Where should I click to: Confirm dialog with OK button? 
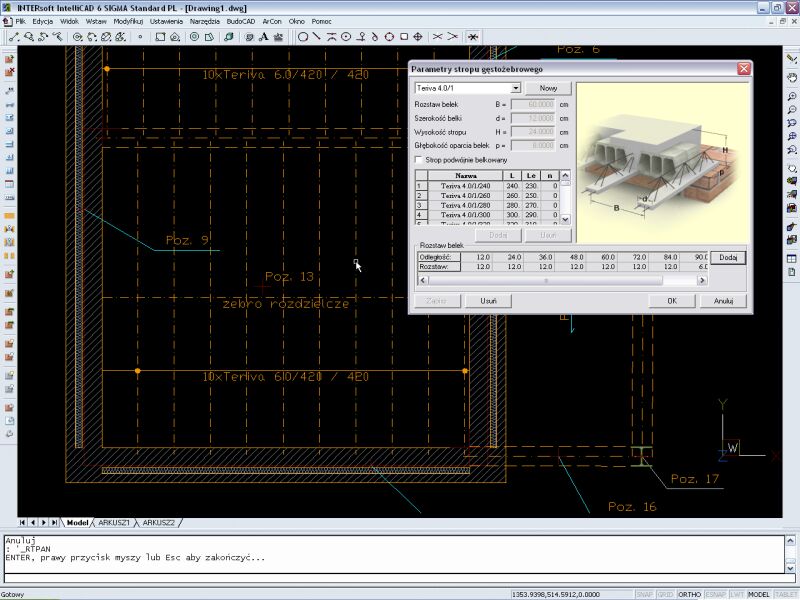(672, 301)
